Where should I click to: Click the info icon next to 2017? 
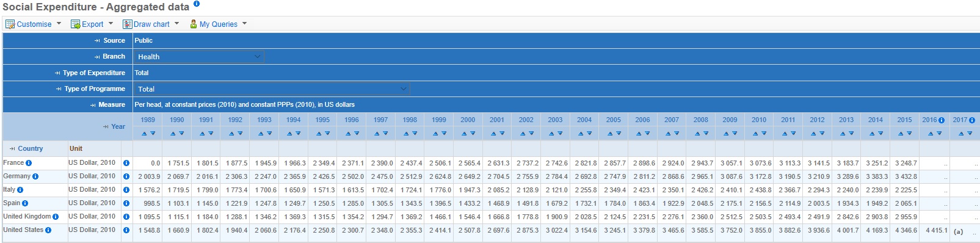(x=972, y=120)
